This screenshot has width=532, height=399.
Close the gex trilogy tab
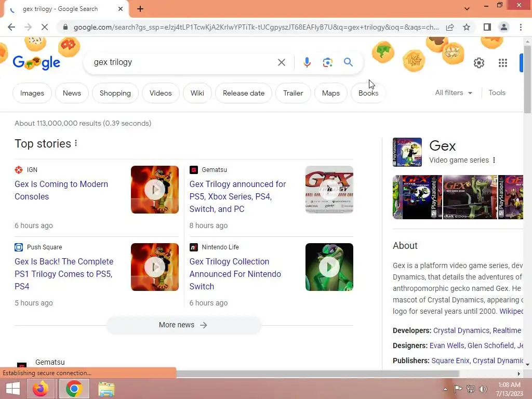[121, 9]
